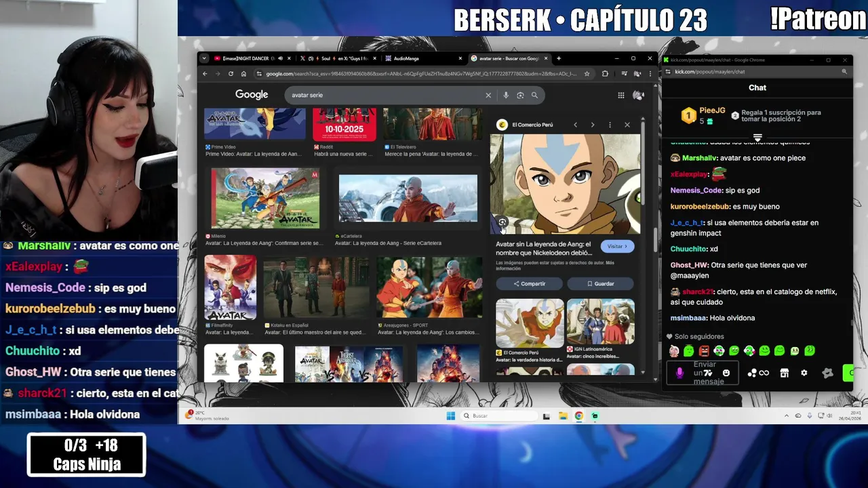Click the grey star badge icon
The height and width of the screenshot is (488, 868).
pos(827,373)
